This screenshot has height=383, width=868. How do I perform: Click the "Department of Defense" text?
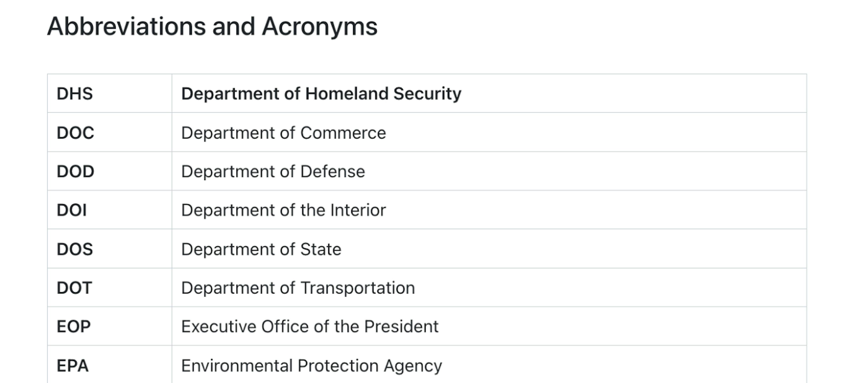click(273, 172)
